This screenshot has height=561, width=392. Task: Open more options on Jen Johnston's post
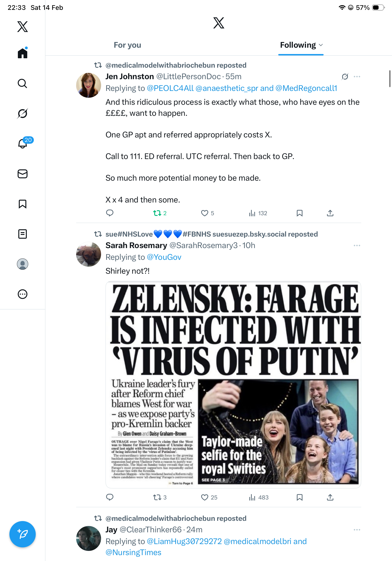click(x=357, y=77)
